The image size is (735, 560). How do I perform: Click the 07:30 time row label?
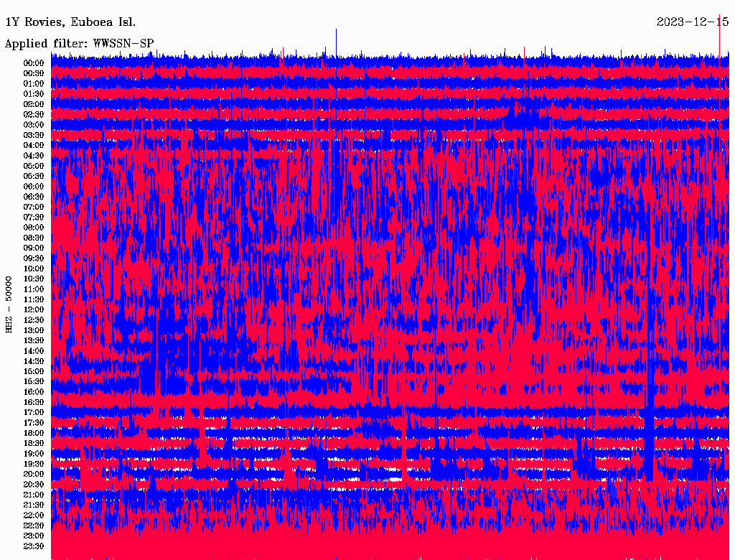point(34,218)
